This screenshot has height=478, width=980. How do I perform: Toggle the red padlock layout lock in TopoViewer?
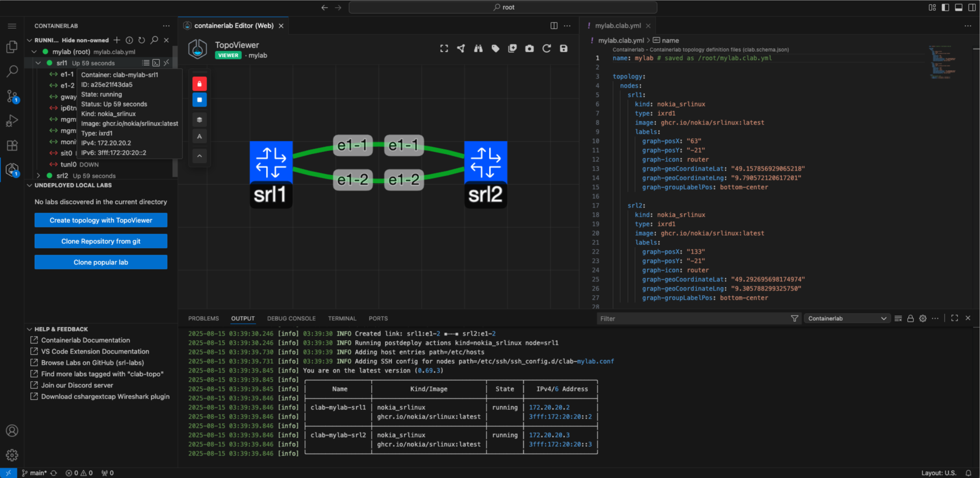coord(199,83)
